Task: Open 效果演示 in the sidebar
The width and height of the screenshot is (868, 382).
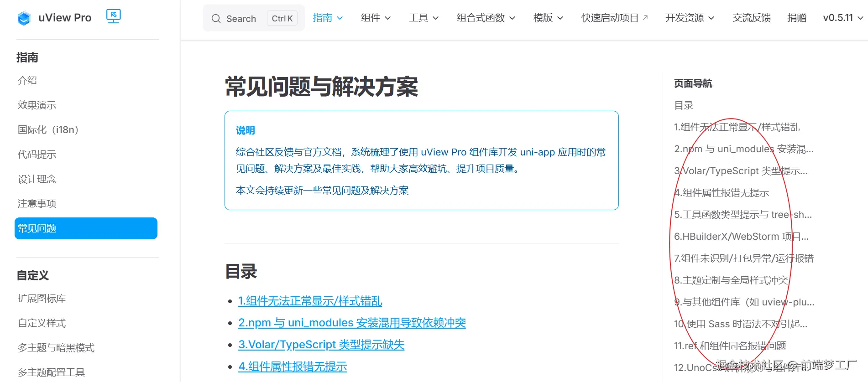Action: click(x=37, y=105)
